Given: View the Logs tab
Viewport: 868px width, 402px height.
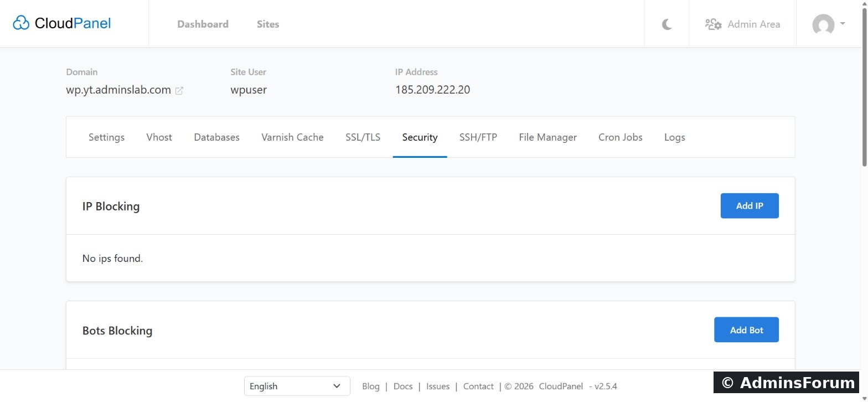Looking at the screenshot, I should (x=675, y=137).
